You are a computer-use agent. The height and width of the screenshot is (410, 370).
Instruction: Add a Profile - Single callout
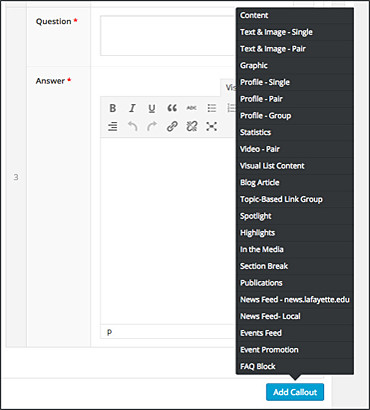pyautogui.click(x=295, y=82)
